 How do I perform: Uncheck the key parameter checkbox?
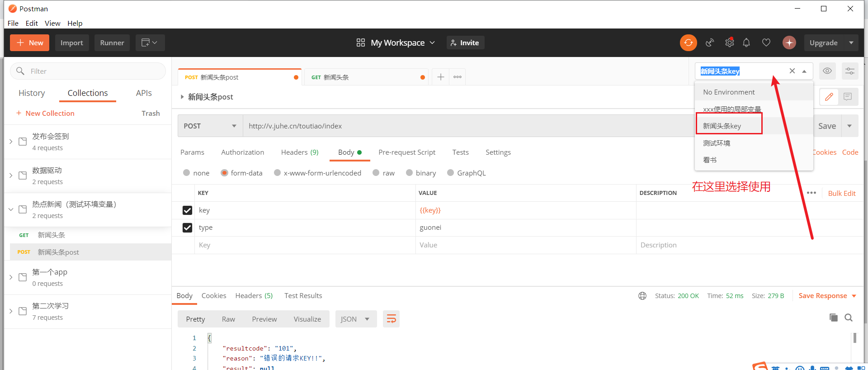(x=187, y=210)
